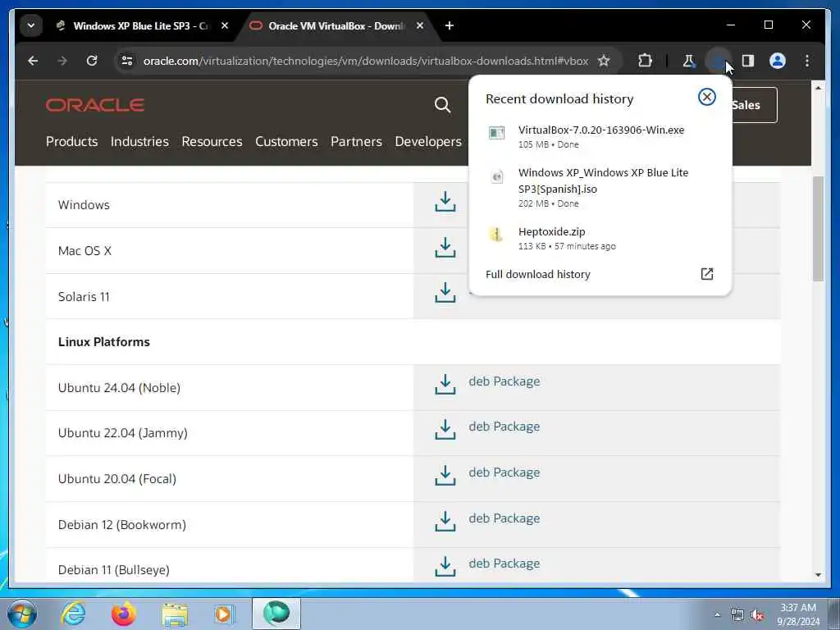Open the Chrome Labs flask icon
840x630 pixels.
tap(689, 61)
